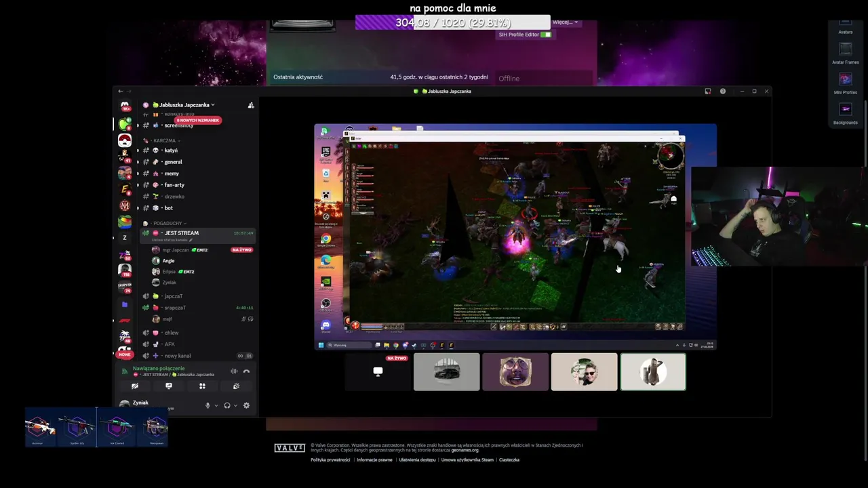
Task: Open soundboard button in voice panel
Action: coord(236,386)
